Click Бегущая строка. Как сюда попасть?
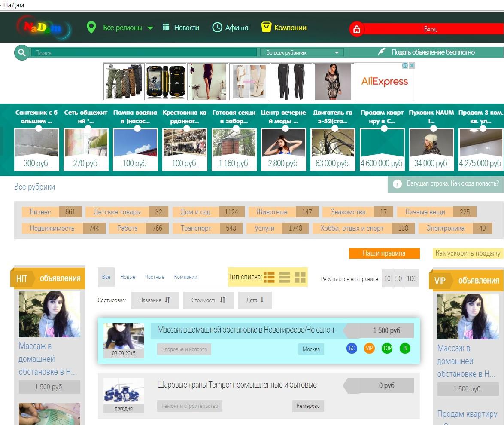504x425 pixels. click(453, 183)
